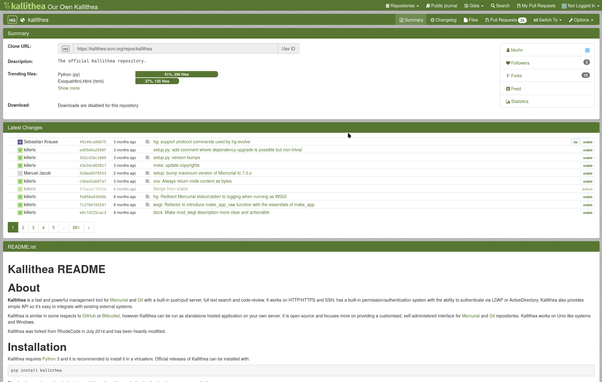Viewport: 602px width, 382px height.
Task: Click comment icon on hg-evolve commit row
Action: pos(147,142)
